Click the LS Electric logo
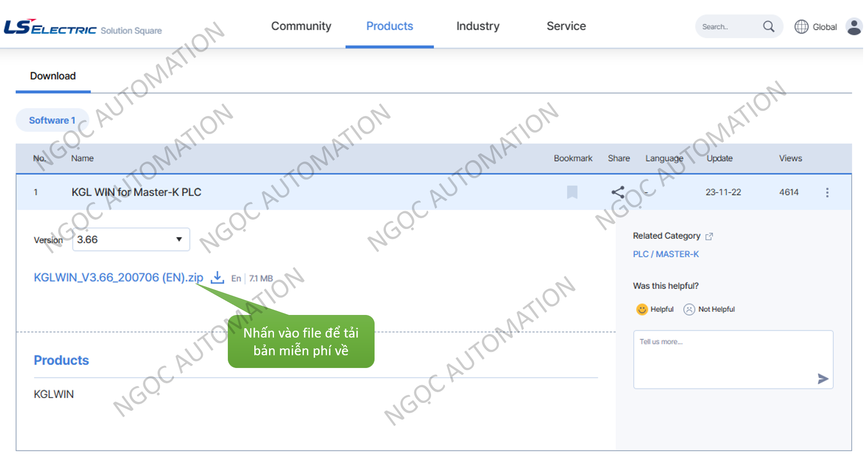The image size is (868, 455). coord(50,27)
